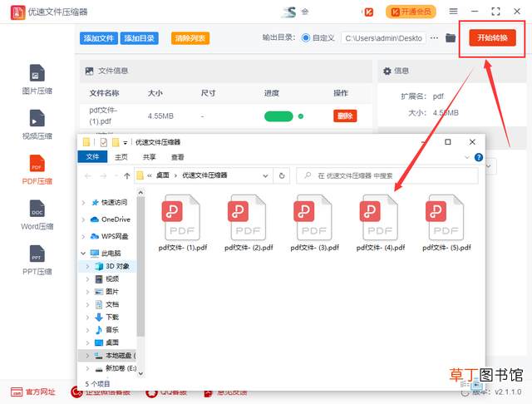Open the hamburger menu in the title bar
This screenshot has height=404, width=532.
[x=453, y=12]
